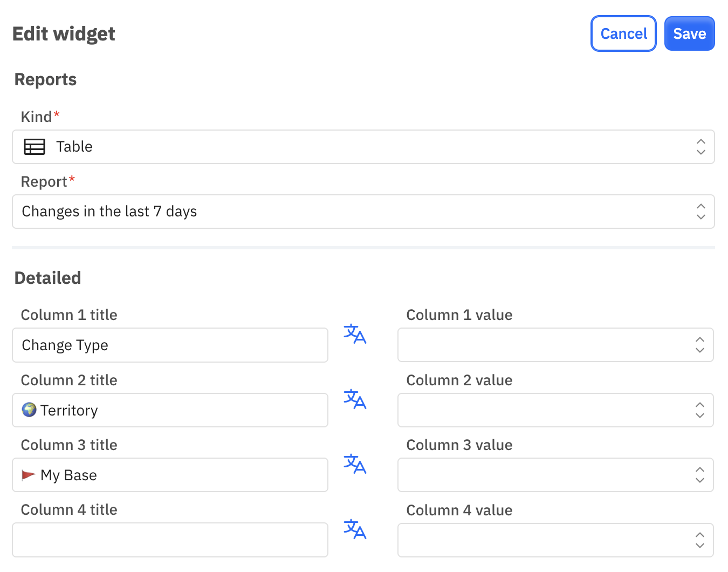Focus the My Base column title input
The height and width of the screenshot is (572, 728).
[x=170, y=475]
